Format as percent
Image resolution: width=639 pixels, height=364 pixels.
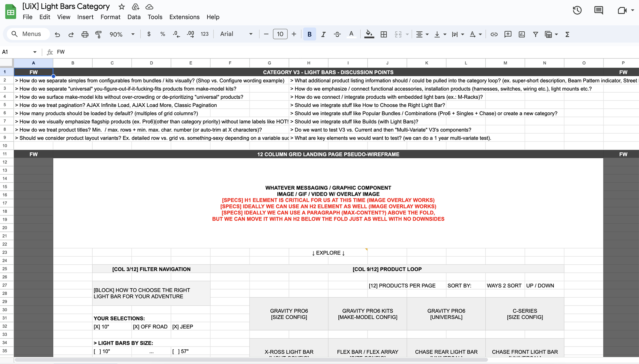pyautogui.click(x=163, y=34)
